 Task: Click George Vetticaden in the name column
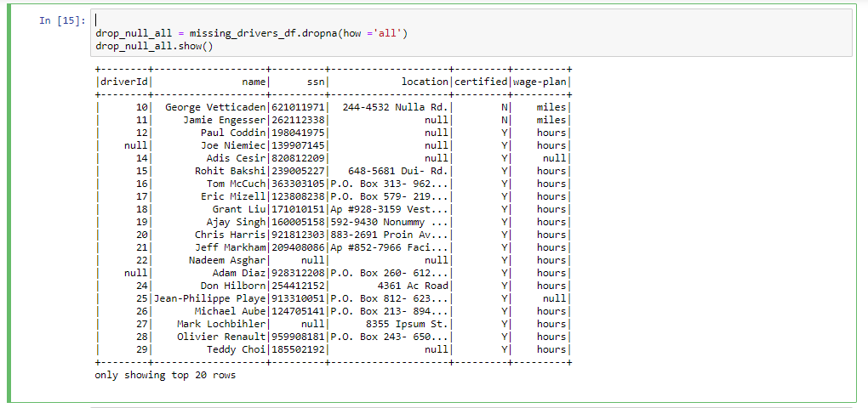[215, 107]
